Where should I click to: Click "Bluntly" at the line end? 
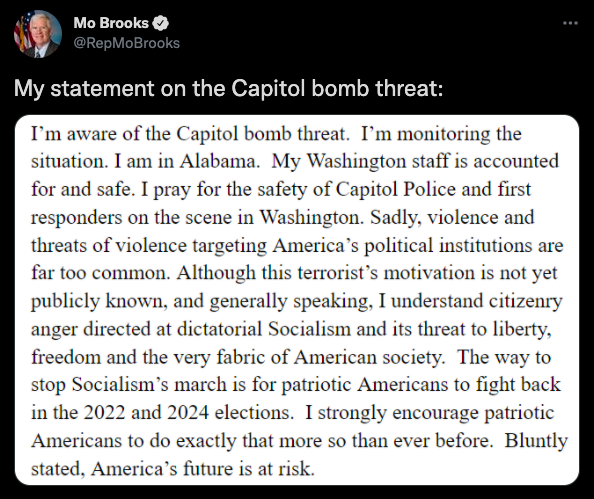click(x=536, y=441)
